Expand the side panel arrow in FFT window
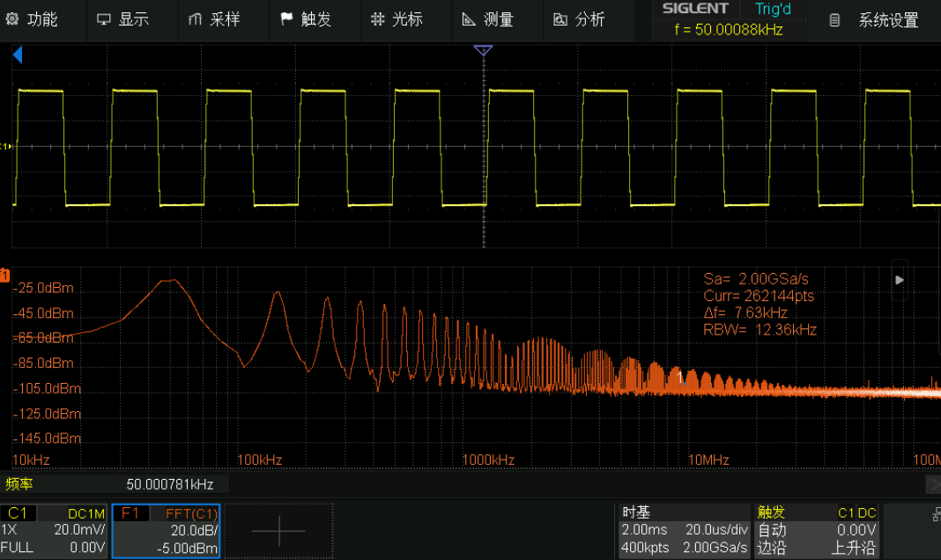 [899, 280]
